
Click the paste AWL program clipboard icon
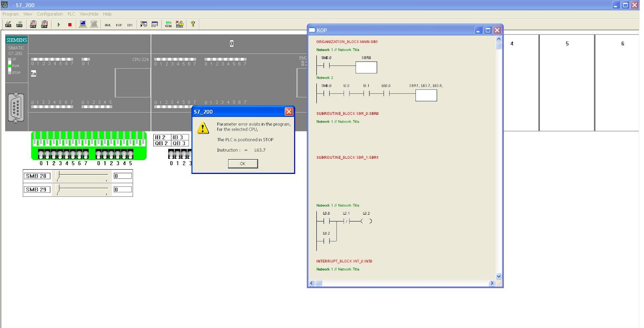coord(33,25)
